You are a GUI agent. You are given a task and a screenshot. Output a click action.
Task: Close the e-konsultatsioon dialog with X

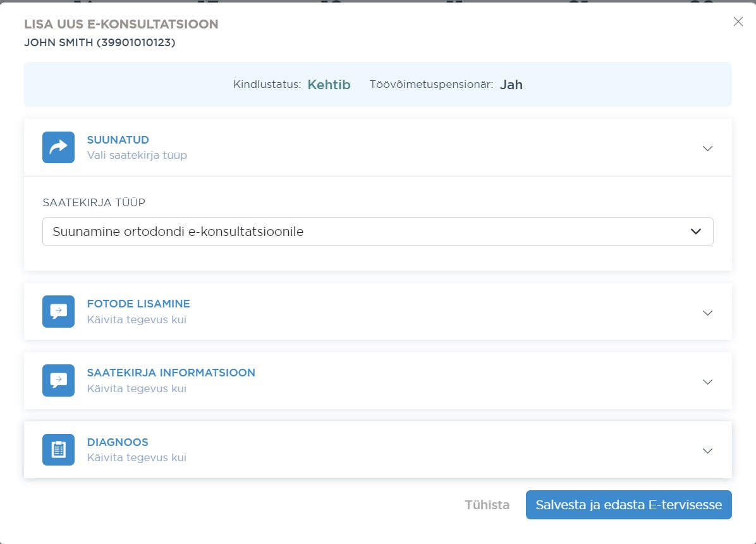(738, 22)
